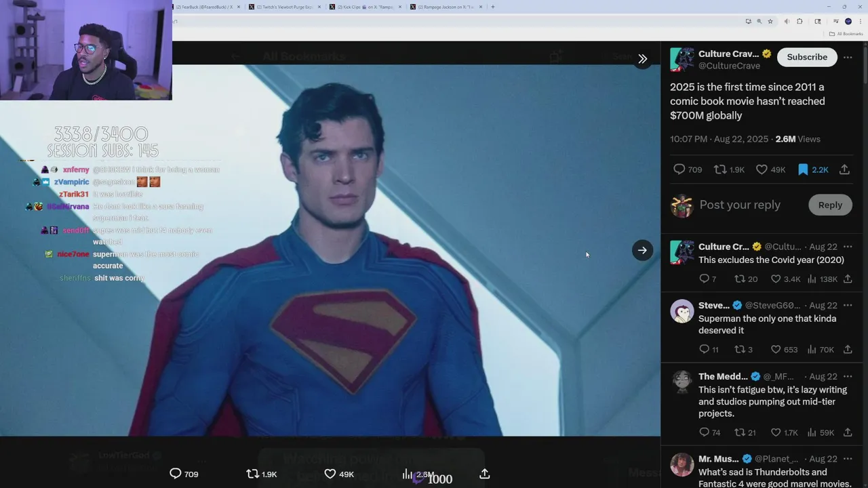Like via 49K heart below the image

[339, 474]
